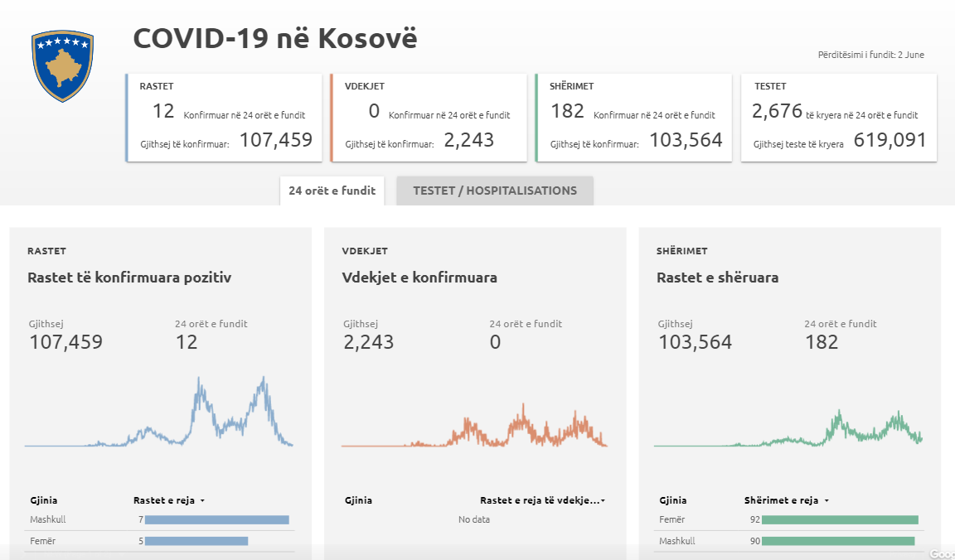The width and height of the screenshot is (955, 560).
Task: Click the Gjinia header in the recoveries table
Action: point(672,500)
